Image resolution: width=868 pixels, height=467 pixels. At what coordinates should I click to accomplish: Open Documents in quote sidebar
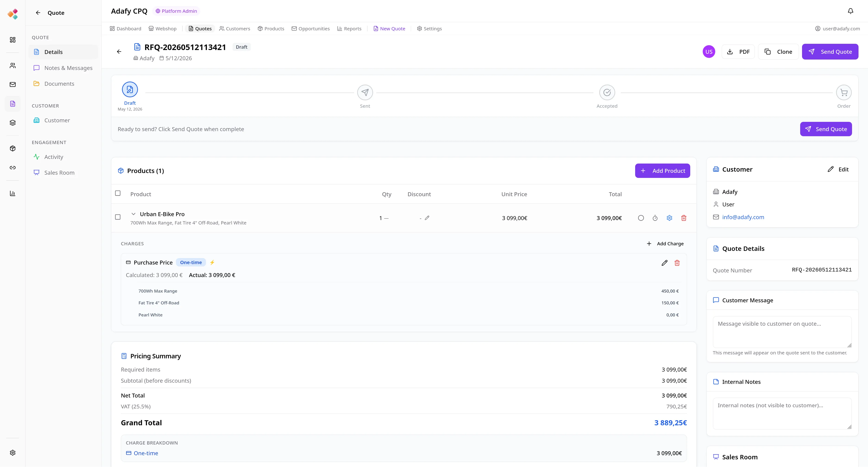pos(63,84)
